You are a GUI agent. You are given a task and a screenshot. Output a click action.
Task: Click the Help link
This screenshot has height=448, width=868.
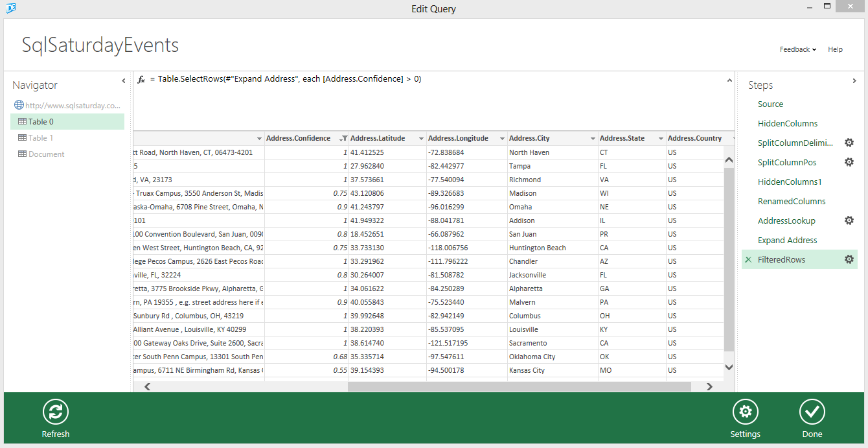pyautogui.click(x=835, y=49)
